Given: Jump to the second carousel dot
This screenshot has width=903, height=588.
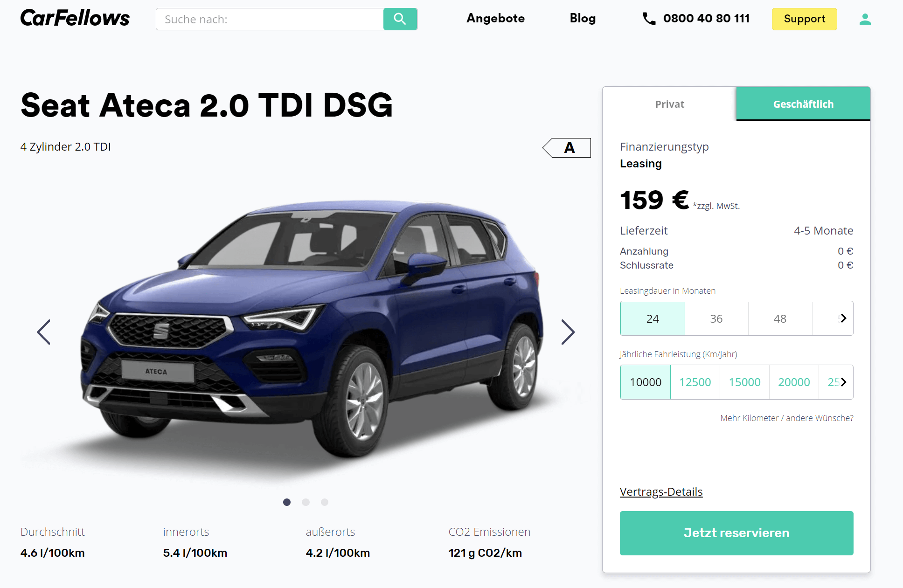Looking at the screenshot, I should point(306,502).
